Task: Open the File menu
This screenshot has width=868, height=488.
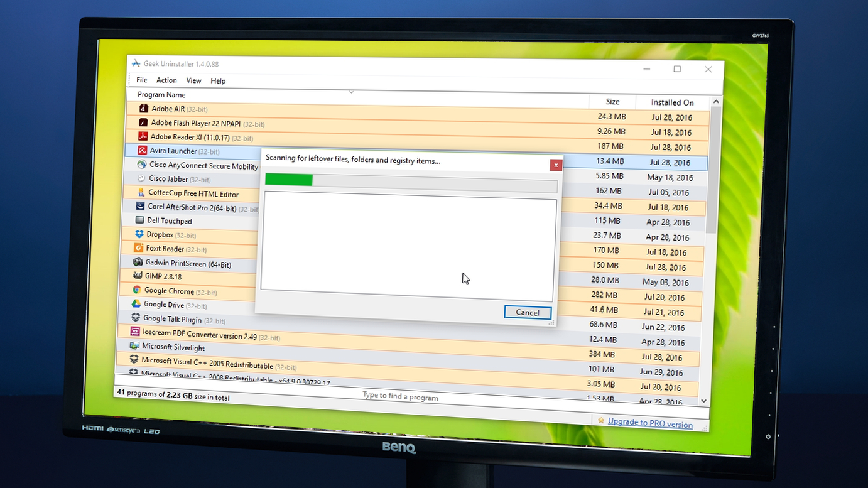Action: [142, 80]
